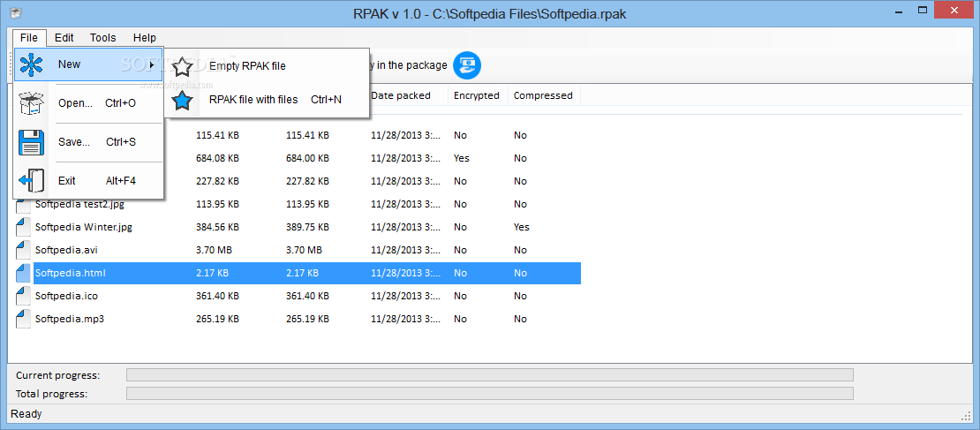This screenshot has height=430, width=980.
Task: Click the 3.70 MB size of Softpedia.avi
Action: tap(214, 250)
